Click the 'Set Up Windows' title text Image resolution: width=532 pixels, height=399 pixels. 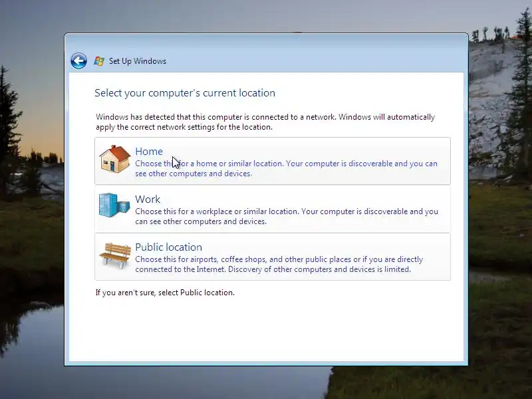point(138,61)
